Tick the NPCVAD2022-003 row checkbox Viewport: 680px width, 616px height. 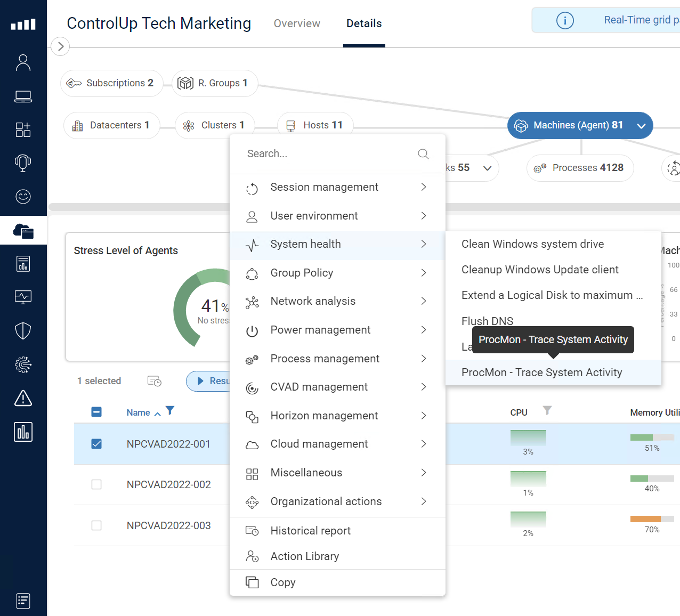96,525
